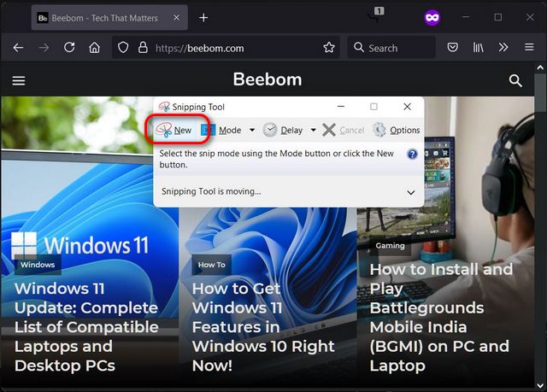
Task: Click the Beebom site search magnifier
Action: (x=515, y=80)
